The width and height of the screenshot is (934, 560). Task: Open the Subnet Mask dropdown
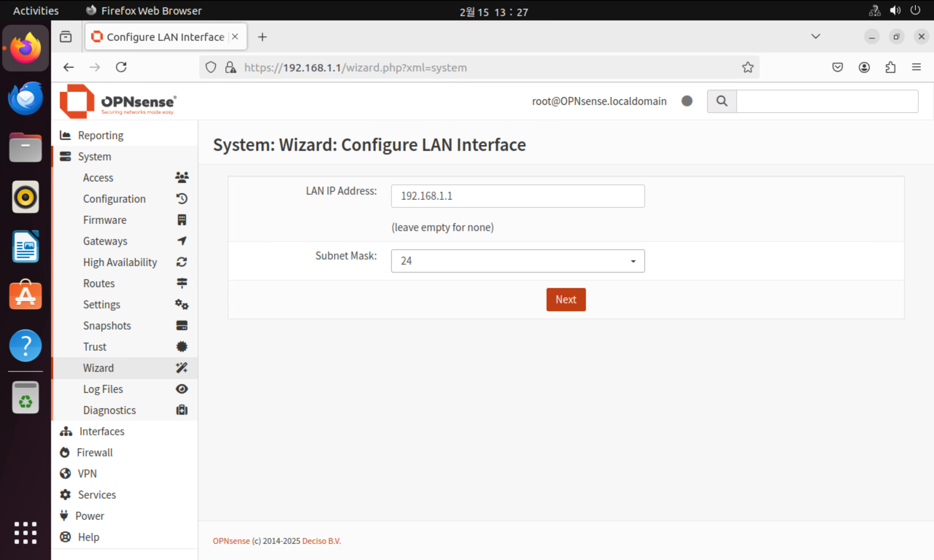[x=517, y=261]
